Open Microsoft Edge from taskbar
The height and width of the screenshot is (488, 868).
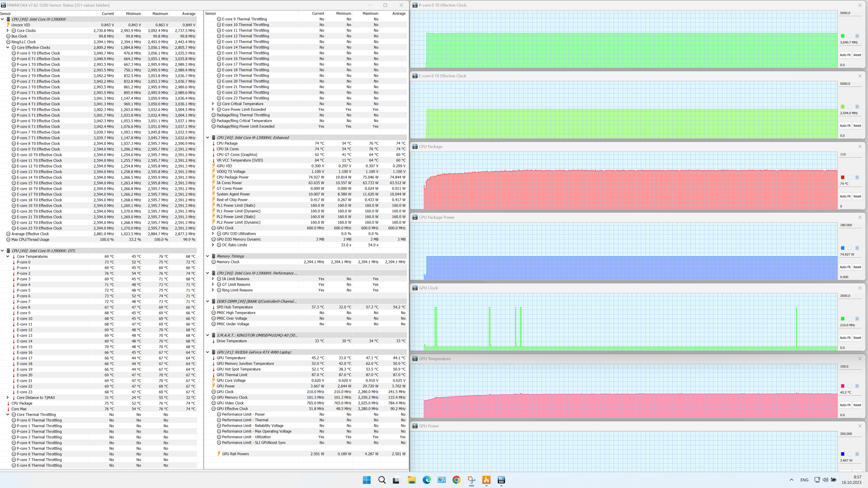click(426, 480)
